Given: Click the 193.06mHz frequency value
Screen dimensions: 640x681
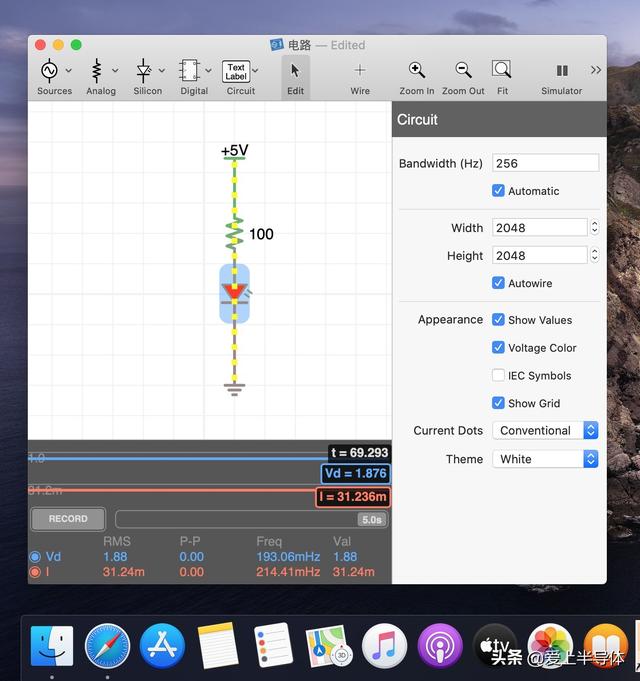Looking at the screenshot, I should click(x=288, y=557).
